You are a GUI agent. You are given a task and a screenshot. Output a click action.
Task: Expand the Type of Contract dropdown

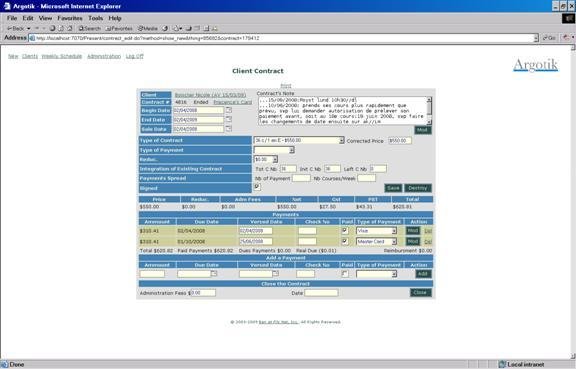click(341, 140)
